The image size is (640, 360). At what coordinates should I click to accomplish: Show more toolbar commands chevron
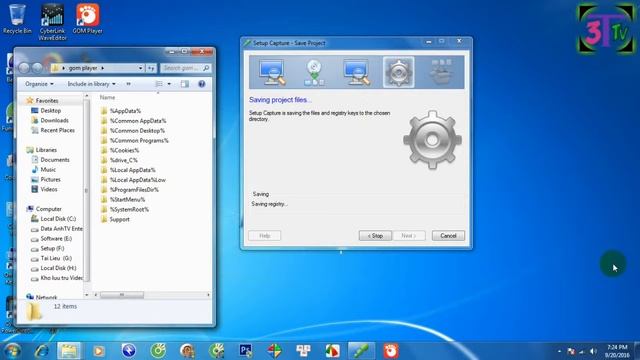pyautogui.click(x=129, y=84)
